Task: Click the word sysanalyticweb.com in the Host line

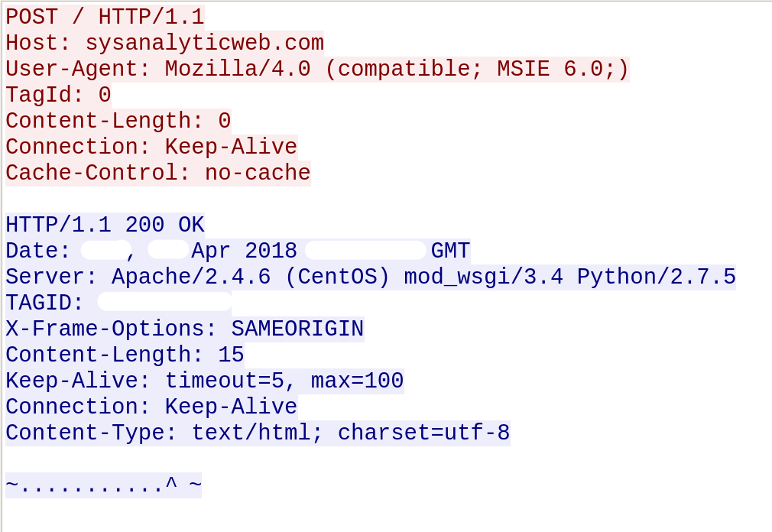Action: pos(204,42)
